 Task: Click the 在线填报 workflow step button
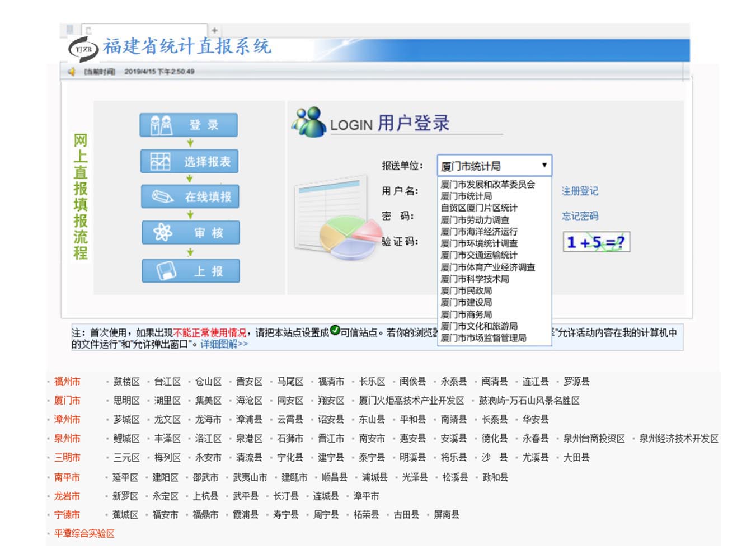(x=190, y=196)
